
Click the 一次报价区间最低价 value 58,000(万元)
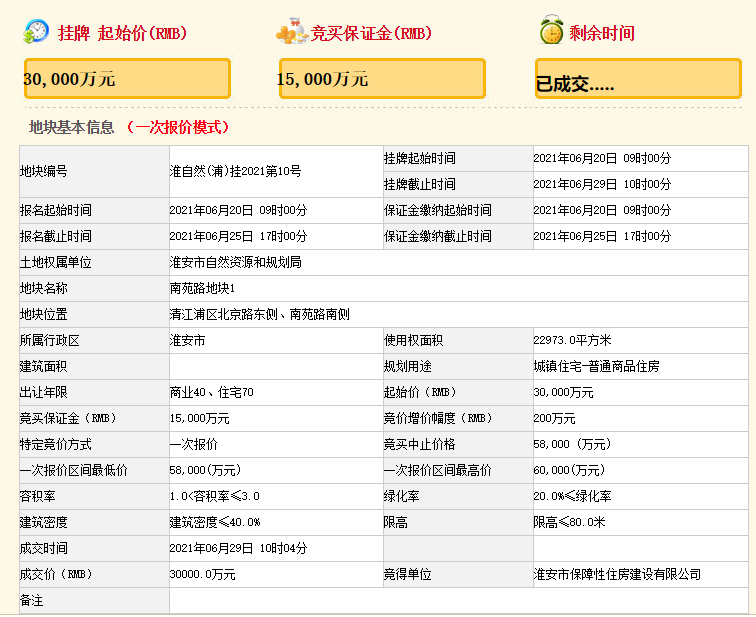click(205, 470)
